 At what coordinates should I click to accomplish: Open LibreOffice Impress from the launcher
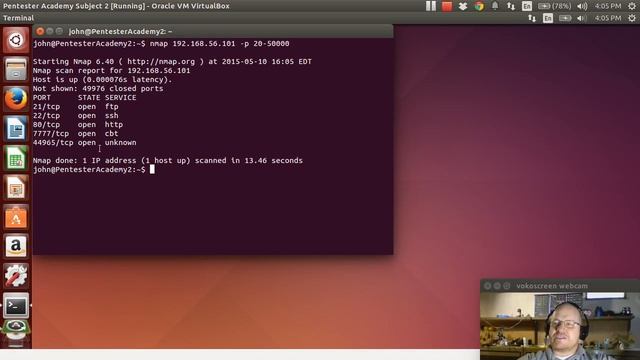coord(16,187)
